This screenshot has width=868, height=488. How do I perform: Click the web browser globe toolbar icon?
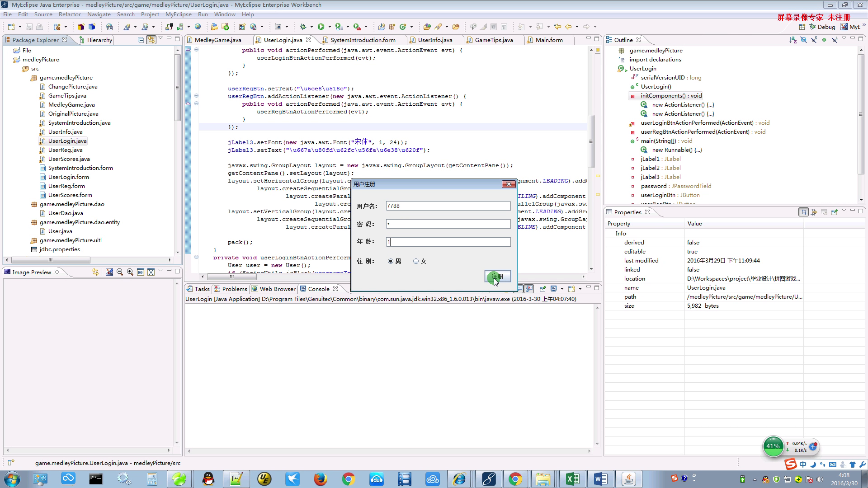(x=198, y=27)
